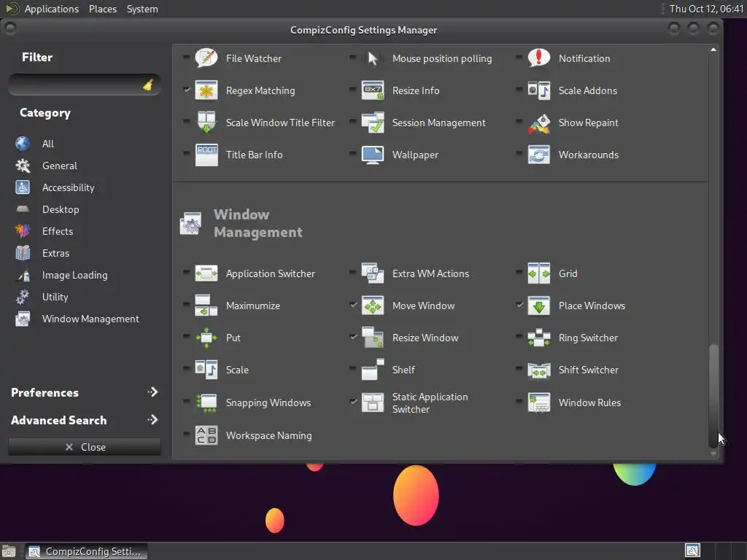
Task: Enable the Wallpaper plugin checkbox
Action: click(353, 154)
